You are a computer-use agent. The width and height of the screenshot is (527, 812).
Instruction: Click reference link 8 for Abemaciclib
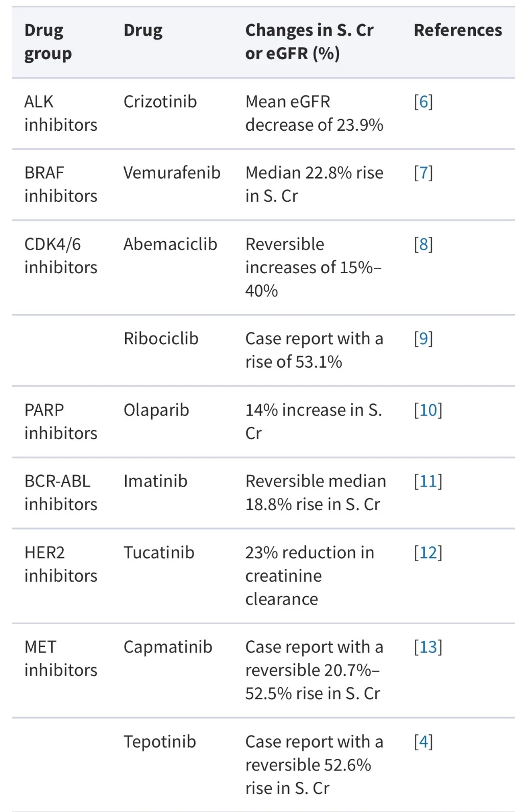pos(423,245)
